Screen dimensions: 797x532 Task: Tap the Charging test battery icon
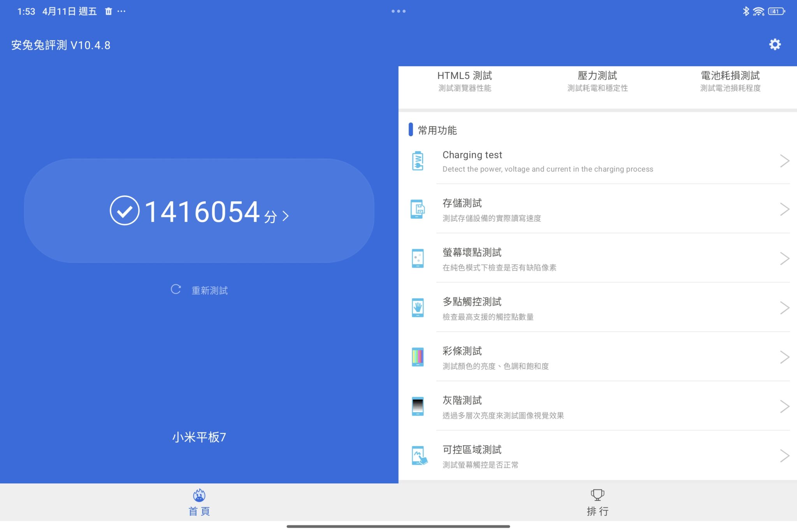pos(418,161)
